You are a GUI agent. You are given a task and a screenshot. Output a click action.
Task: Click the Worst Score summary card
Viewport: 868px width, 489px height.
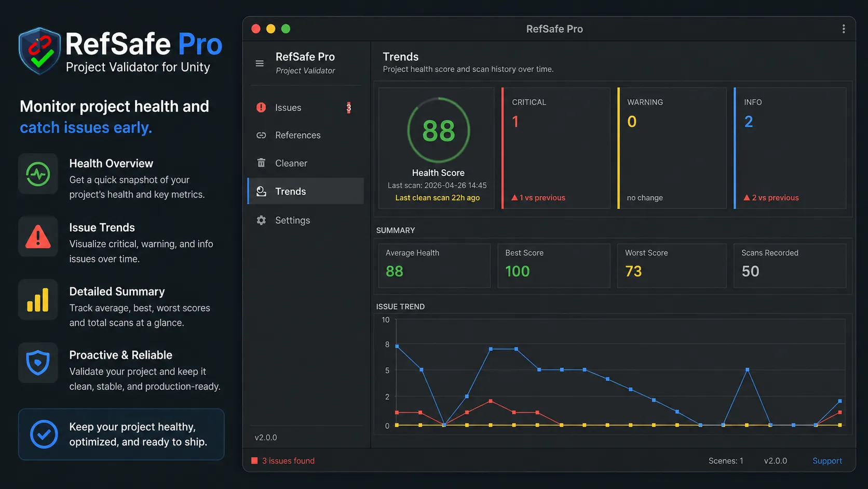[672, 266]
